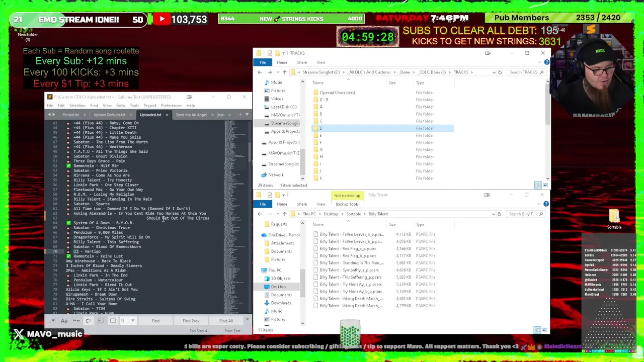Open Sublime Text Project menu
The image size is (644, 362).
pyautogui.click(x=150, y=106)
